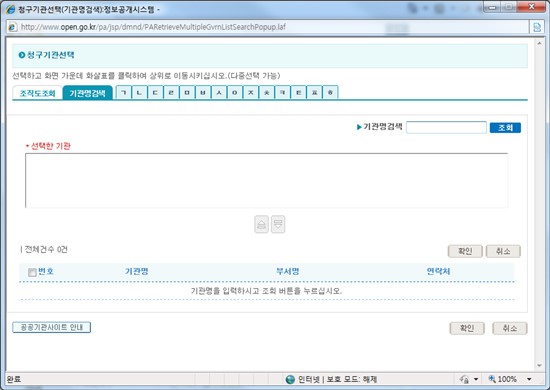Click the Internet zone globe icon
Viewport: 550px width, 390px height.
(x=290, y=379)
